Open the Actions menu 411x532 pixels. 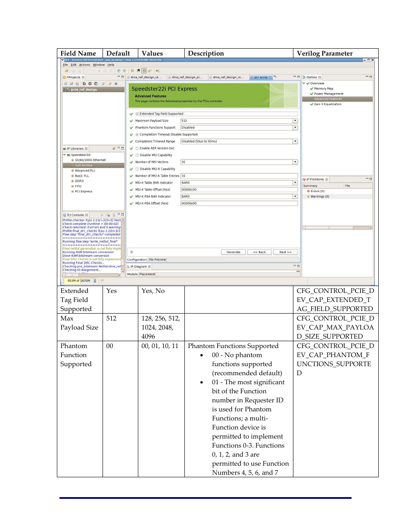[84, 65]
